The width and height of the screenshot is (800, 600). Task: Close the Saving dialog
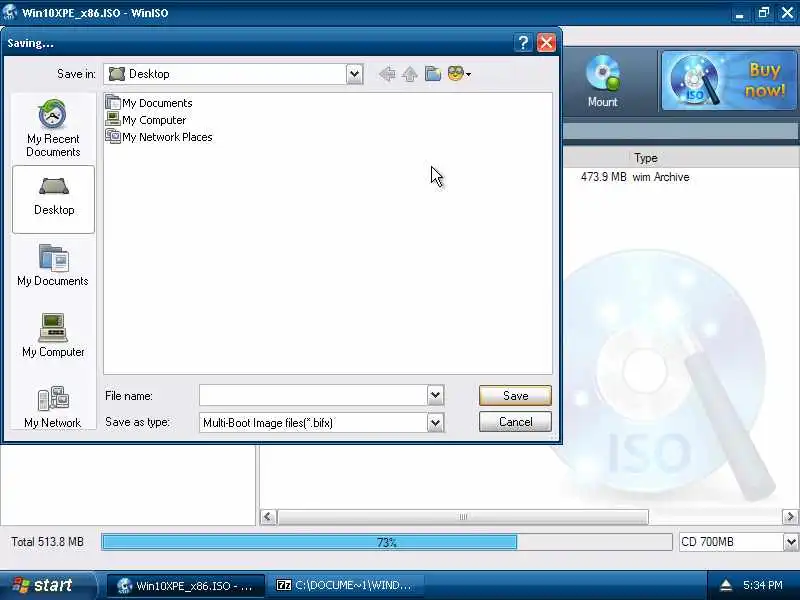click(x=546, y=43)
